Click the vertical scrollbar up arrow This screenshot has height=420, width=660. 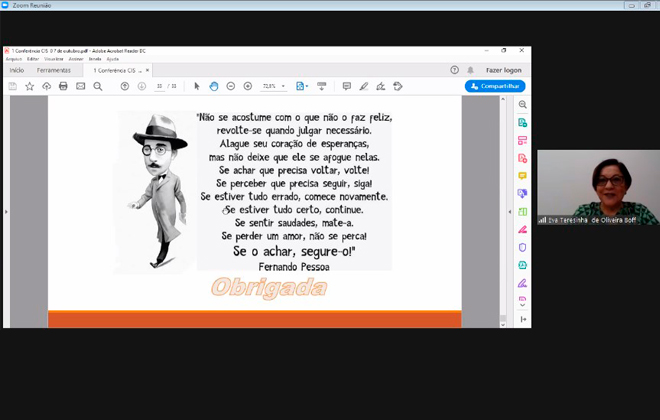click(503, 99)
